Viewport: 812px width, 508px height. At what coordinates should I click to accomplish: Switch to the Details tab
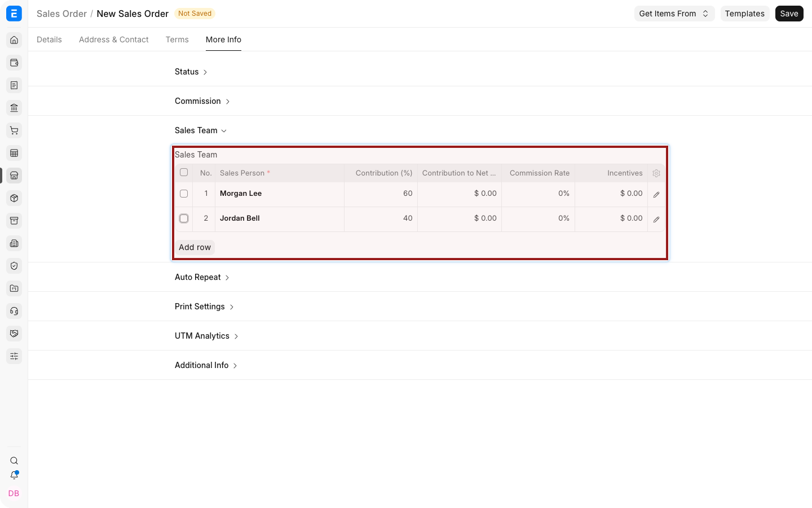coord(49,40)
